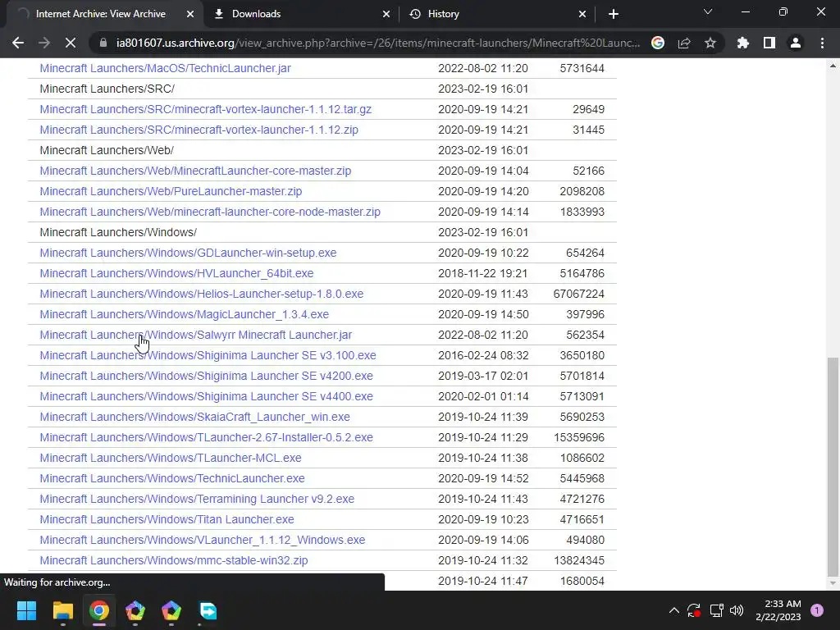Download Windows TechnicLauncher.exe
This screenshot has height=630, width=840.
point(172,478)
